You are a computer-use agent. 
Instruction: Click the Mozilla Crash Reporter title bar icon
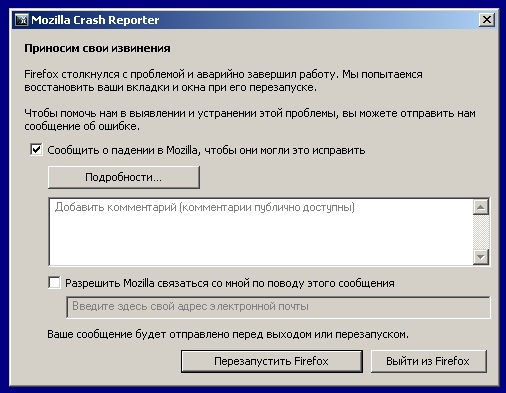click(x=22, y=20)
